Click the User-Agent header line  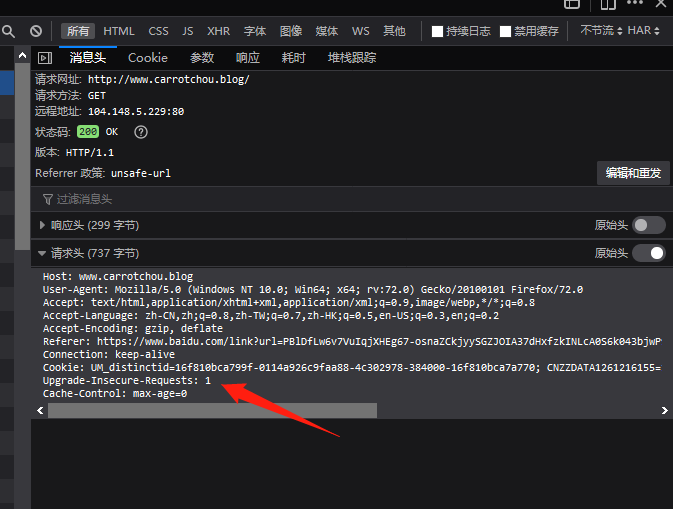pos(313,289)
